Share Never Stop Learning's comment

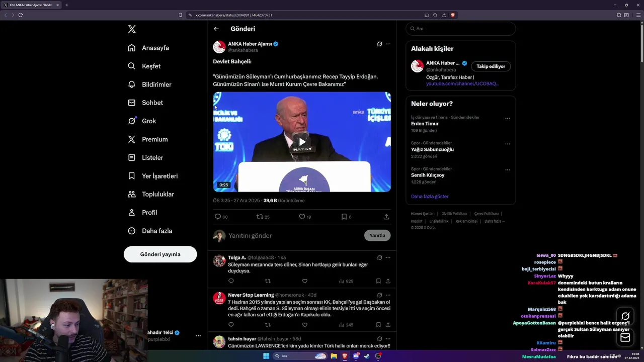click(388, 325)
